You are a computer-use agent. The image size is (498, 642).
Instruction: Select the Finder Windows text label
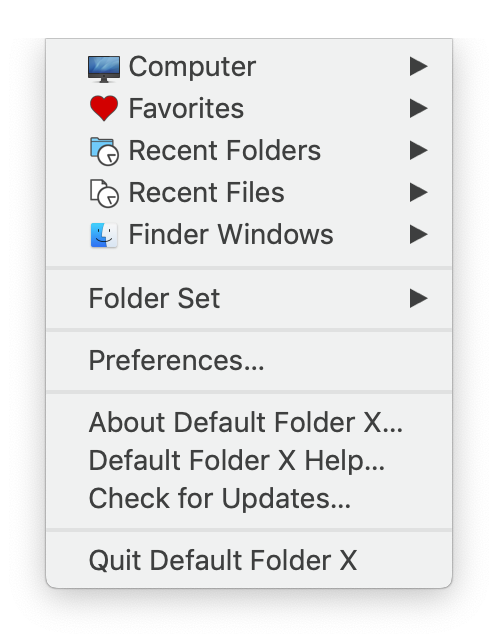231,234
